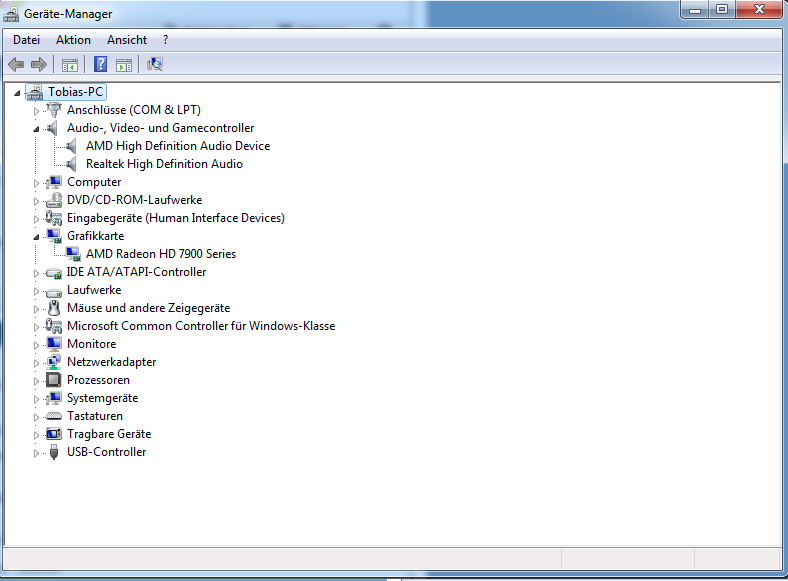Click the Prozessoren chip icon
The width and height of the screenshot is (788, 581).
point(54,380)
